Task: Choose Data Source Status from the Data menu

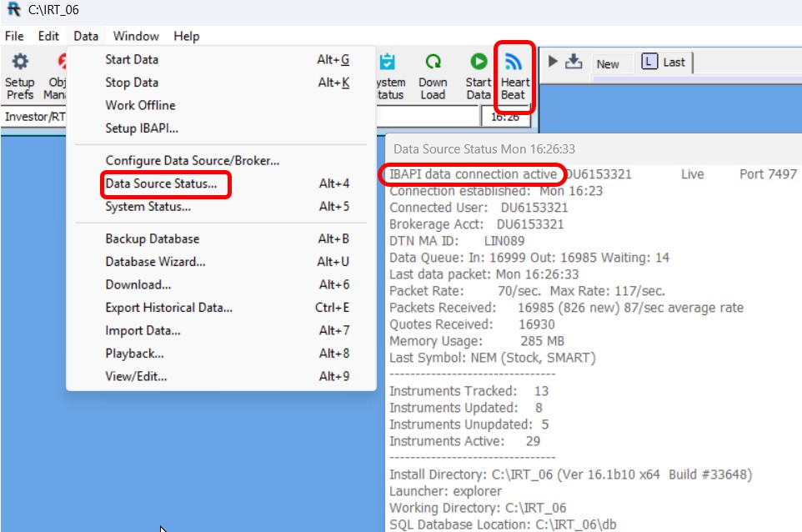Action: tap(161, 183)
